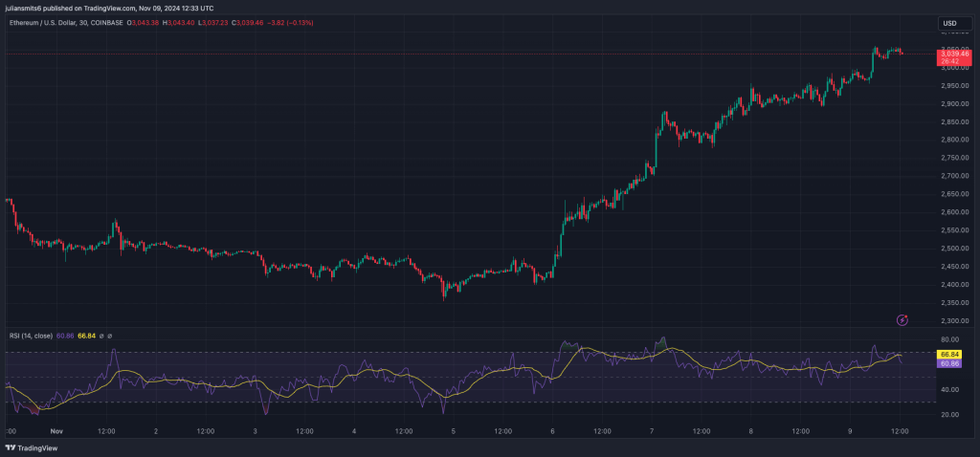The width and height of the screenshot is (980, 457).
Task: Click the 2,500.00 level on price axis
Action: point(953,249)
